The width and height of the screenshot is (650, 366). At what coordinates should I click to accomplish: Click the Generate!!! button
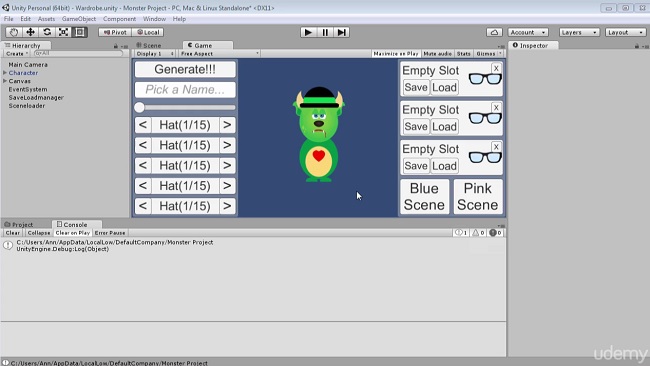click(185, 69)
